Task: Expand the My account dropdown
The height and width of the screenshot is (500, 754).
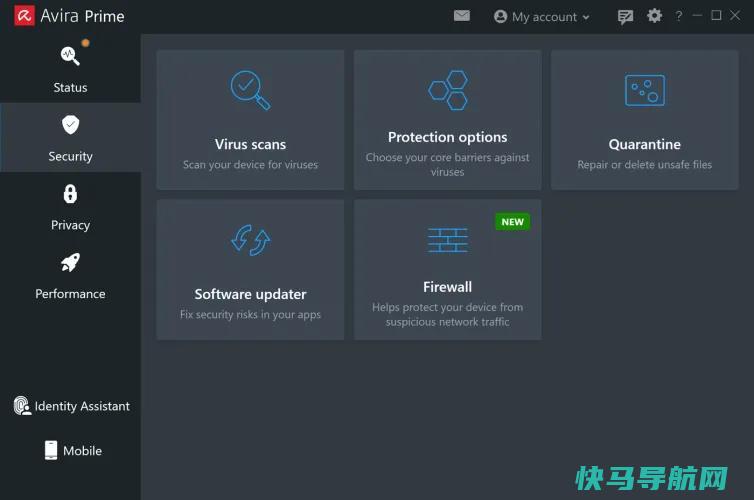Action: point(541,17)
